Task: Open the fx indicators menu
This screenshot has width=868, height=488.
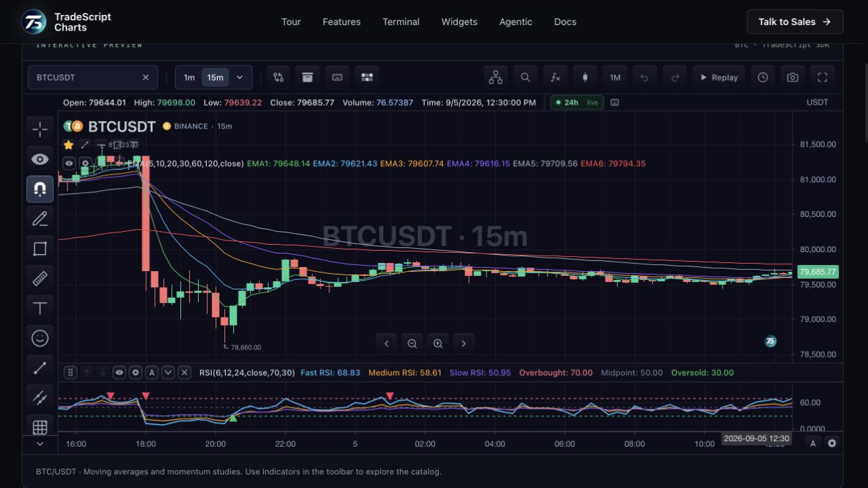Action: pos(555,77)
